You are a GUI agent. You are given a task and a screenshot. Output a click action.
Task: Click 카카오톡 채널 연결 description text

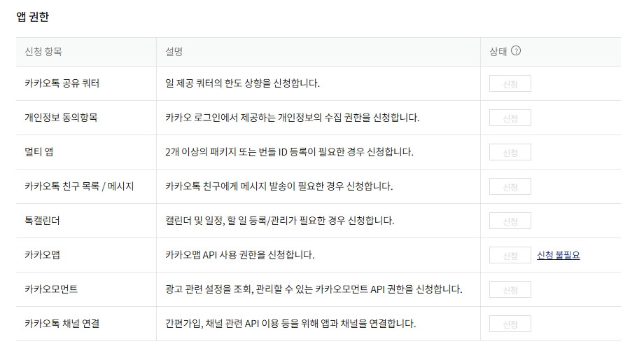[x=290, y=324]
